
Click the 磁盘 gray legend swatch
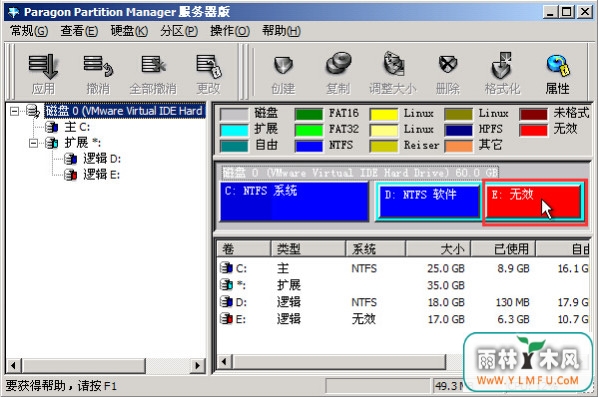[x=234, y=114]
